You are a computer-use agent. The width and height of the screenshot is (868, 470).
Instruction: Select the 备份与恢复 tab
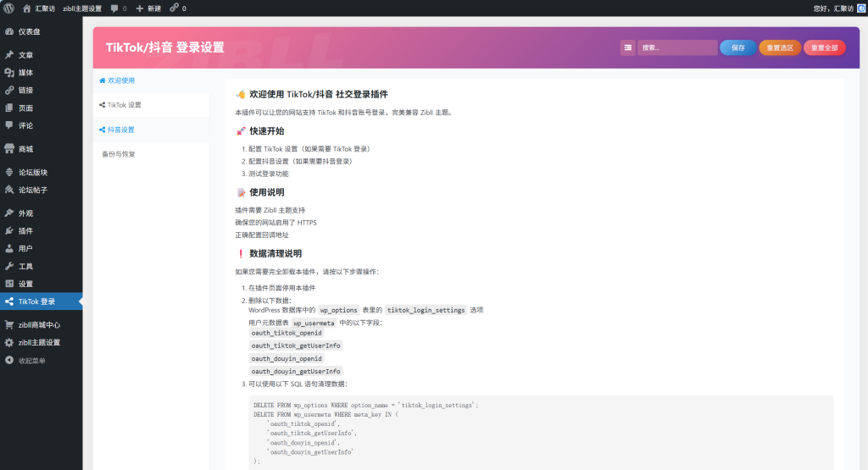pyautogui.click(x=151, y=154)
